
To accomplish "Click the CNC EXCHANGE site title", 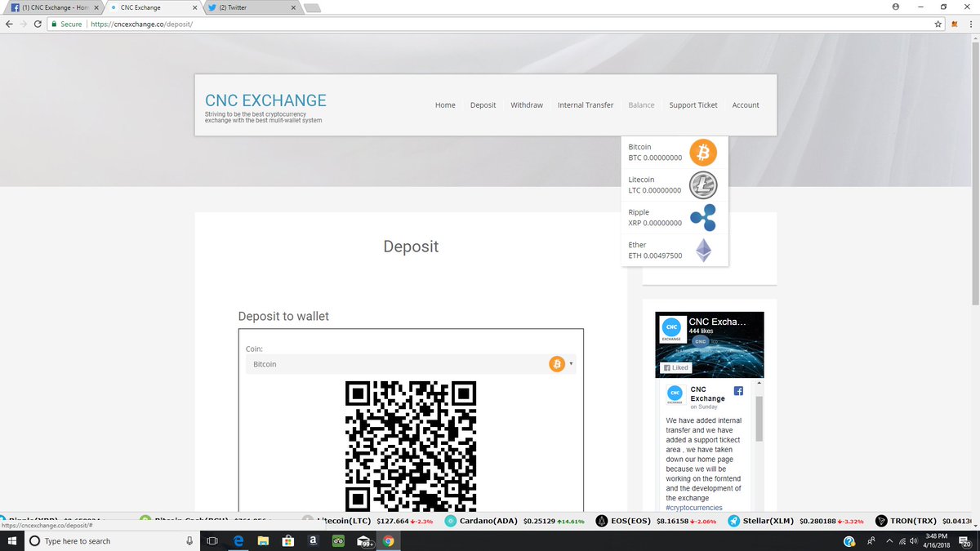I will (x=265, y=100).
